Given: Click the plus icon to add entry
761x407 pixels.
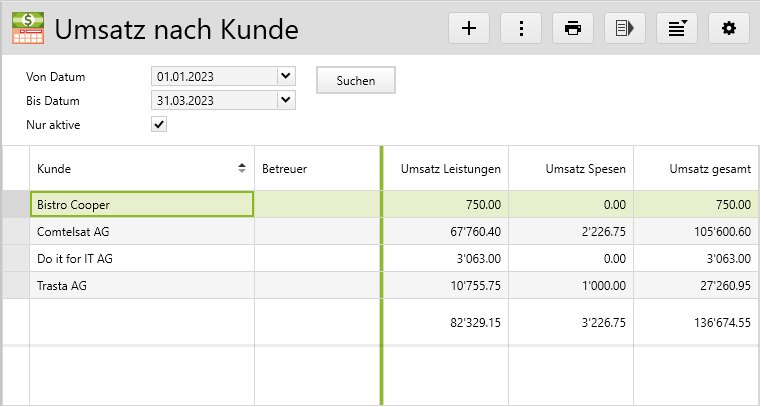Looking at the screenshot, I should tap(469, 28).
